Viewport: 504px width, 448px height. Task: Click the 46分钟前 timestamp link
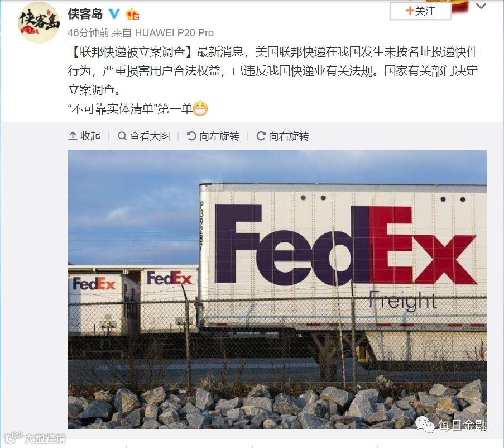pos(88,33)
